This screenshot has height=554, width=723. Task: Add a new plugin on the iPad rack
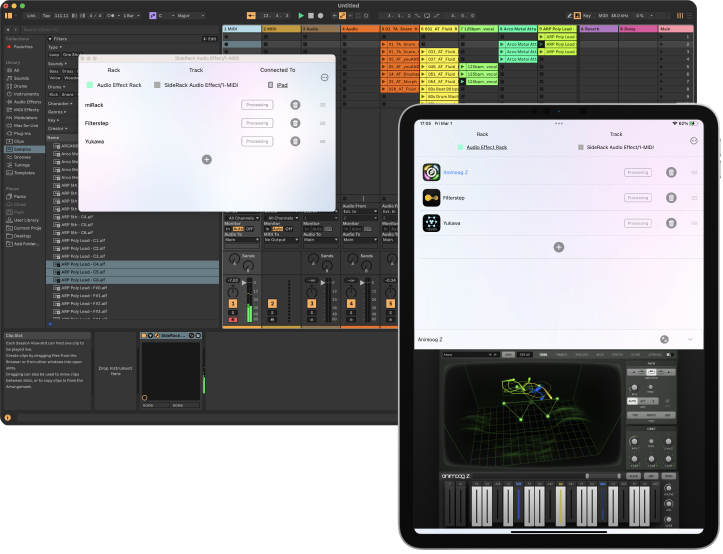[x=558, y=247]
